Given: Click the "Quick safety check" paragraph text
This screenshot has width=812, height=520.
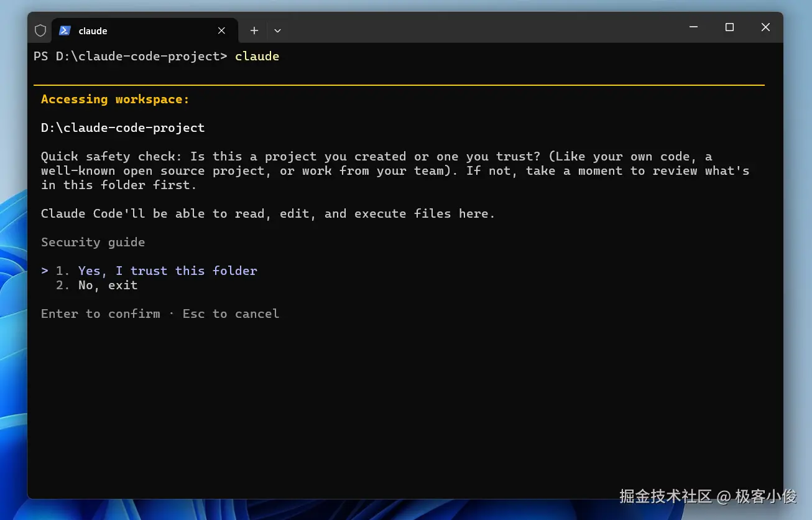Looking at the screenshot, I should [x=395, y=170].
